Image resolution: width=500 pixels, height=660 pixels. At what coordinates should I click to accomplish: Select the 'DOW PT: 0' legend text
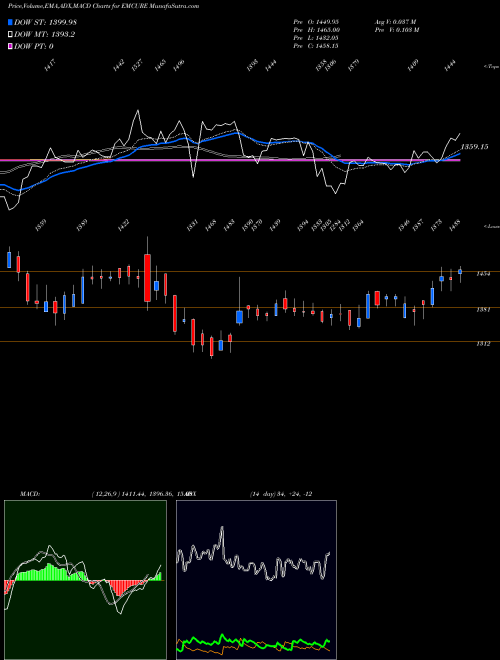coord(34,46)
